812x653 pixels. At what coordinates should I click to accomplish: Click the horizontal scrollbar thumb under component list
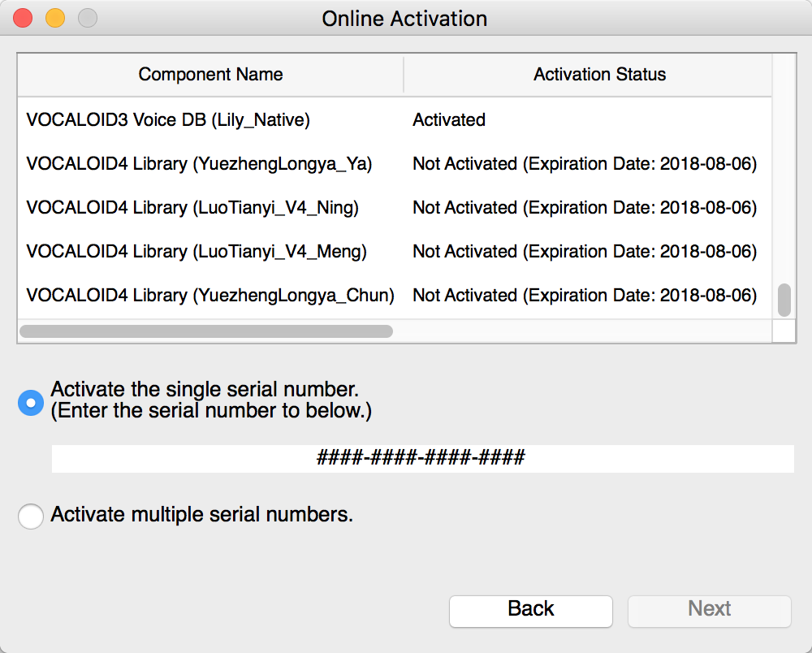pos(206,331)
